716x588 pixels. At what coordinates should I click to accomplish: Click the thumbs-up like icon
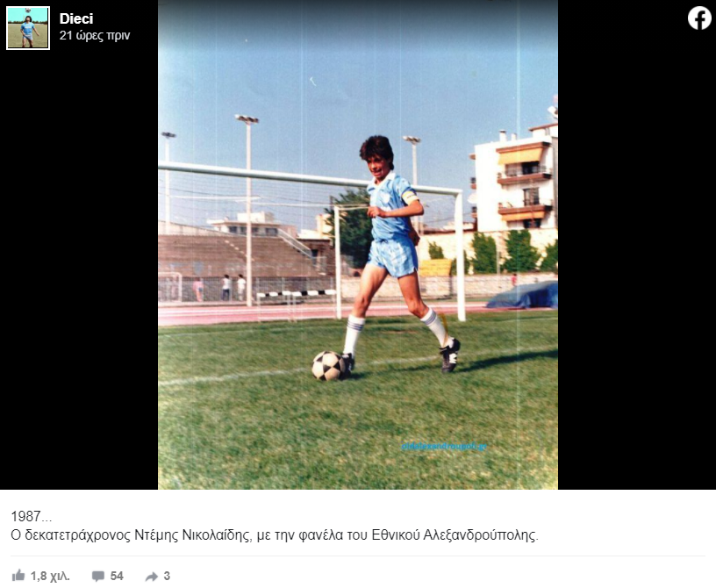18,575
